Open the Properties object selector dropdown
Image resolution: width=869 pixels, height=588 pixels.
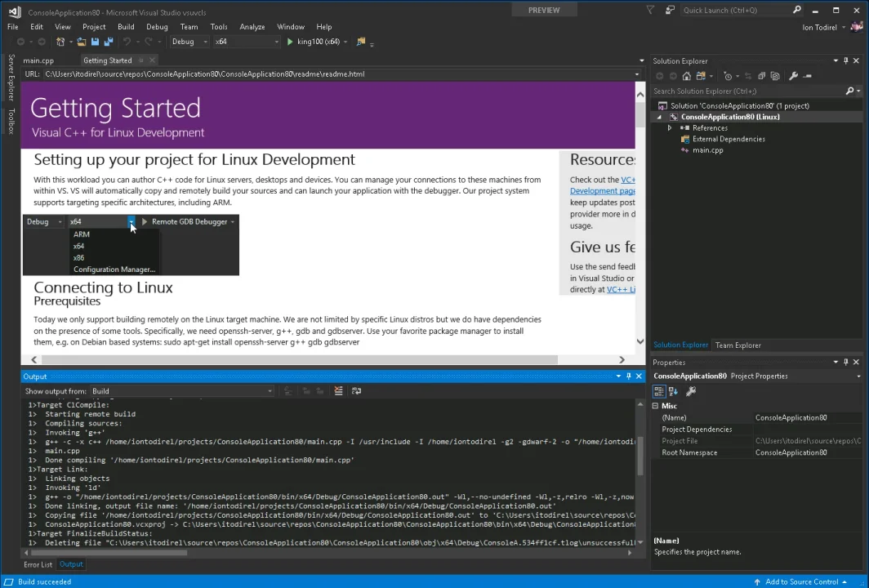coord(858,376)
